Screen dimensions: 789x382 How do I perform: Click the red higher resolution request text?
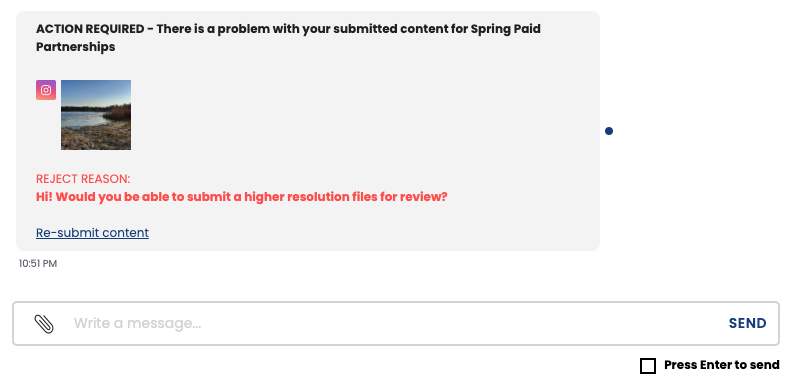(242, 197)
